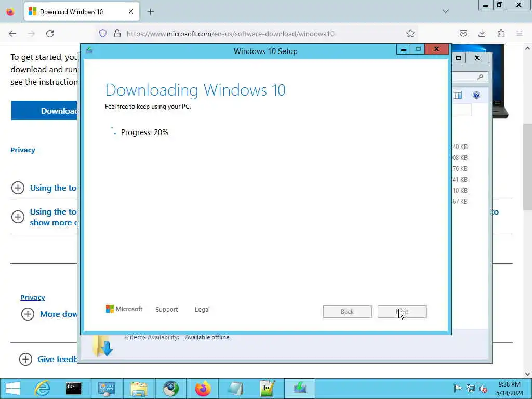Switch to Windows 10 Setup taskbar icon
This screenshot has width=532, height=399.
pos(300,389)
